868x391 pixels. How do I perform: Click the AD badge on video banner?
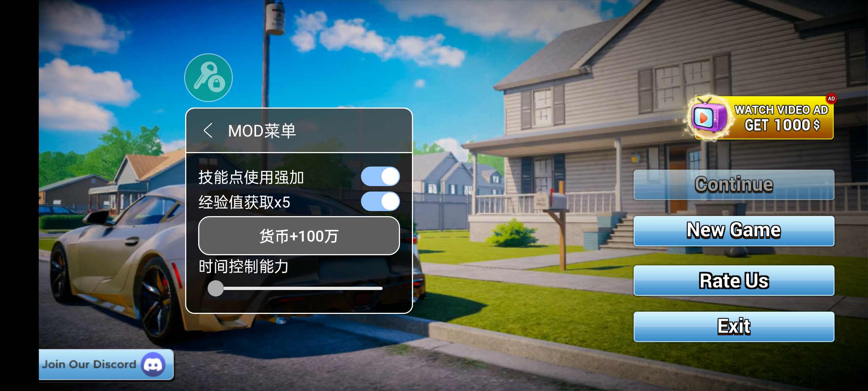click(x=833, y=98)
